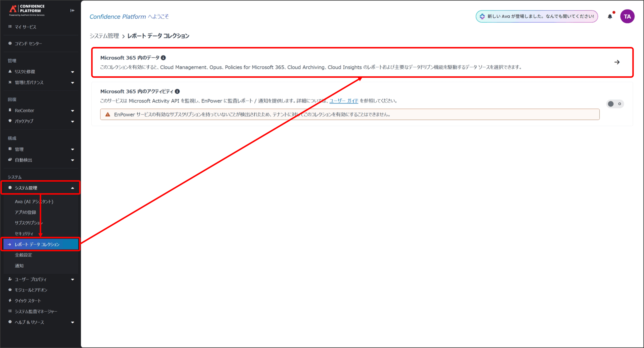Screen dimensions: 644x348
Task: Click the Confidence Platform logo
Action: (27, 10)
